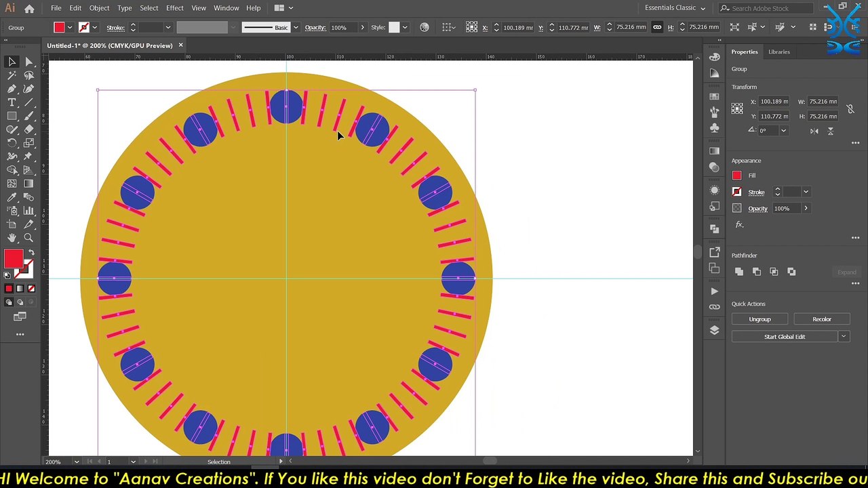Open the zoom level dropdown at 200%
The height and width of the screenshot is (488, 868).
[76, 462]
